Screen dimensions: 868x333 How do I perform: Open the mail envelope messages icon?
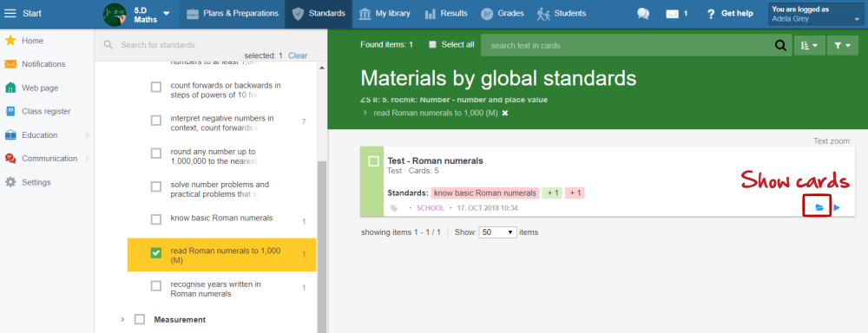coord(672,14)
